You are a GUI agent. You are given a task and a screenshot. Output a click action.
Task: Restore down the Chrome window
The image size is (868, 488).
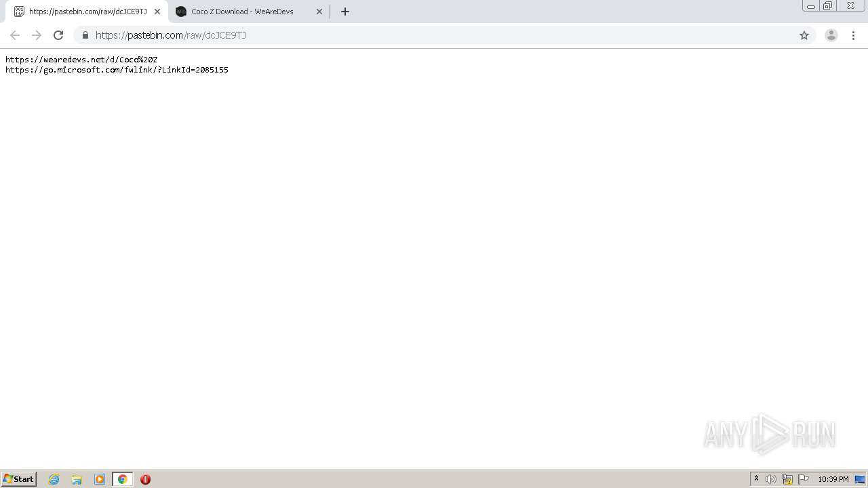[827, 6]
